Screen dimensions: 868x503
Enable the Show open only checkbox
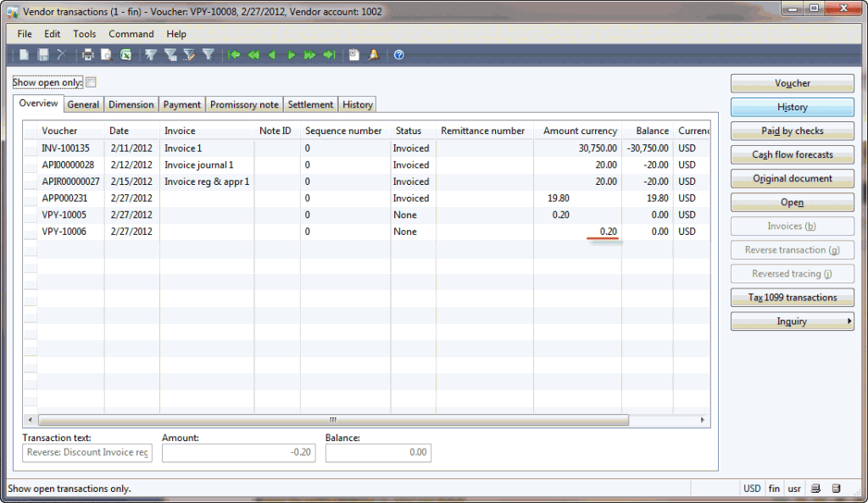(91, 81)
